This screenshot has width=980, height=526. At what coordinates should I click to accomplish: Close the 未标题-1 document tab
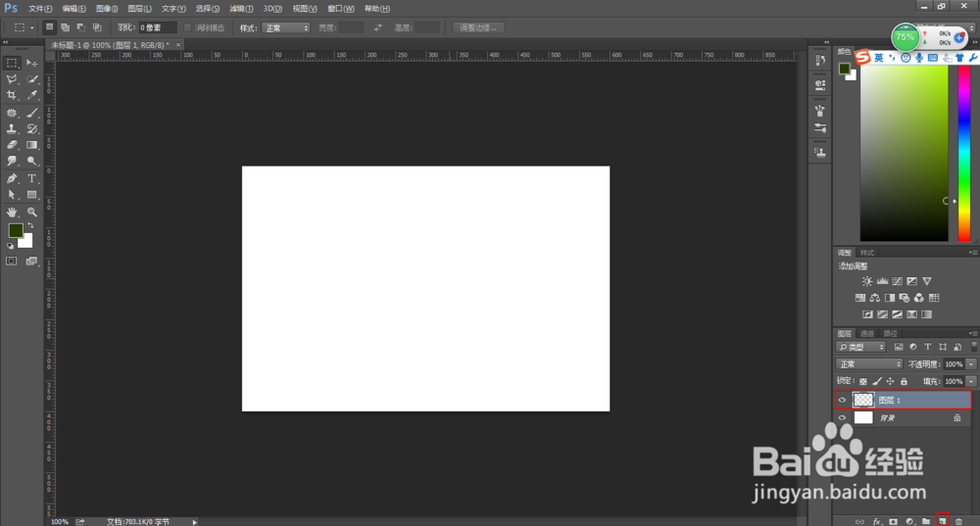click(x=178, y=45)
